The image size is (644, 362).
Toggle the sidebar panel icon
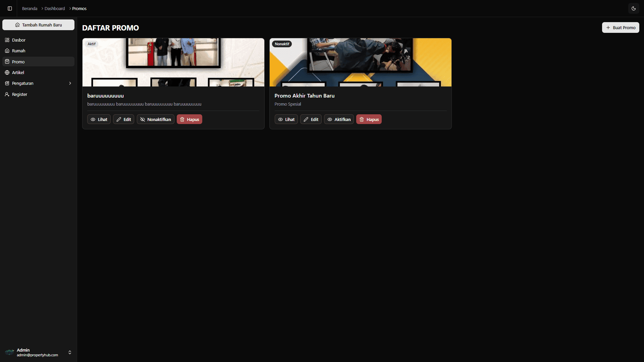(10, 8)
